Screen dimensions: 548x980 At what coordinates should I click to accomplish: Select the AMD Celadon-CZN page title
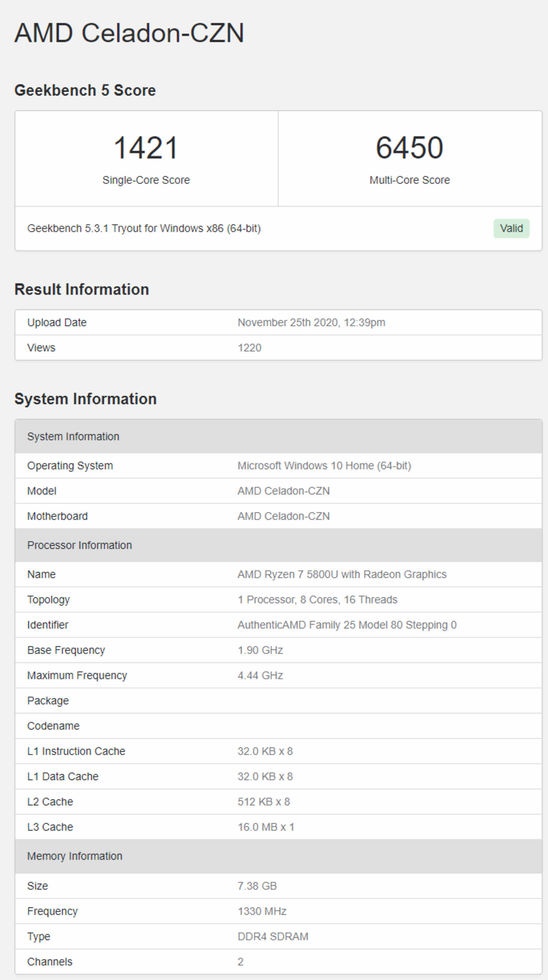click(129, 33)
